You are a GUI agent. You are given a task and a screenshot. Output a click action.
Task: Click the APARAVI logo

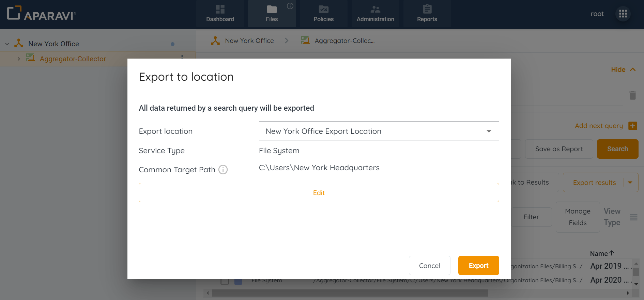pos(42,14)
